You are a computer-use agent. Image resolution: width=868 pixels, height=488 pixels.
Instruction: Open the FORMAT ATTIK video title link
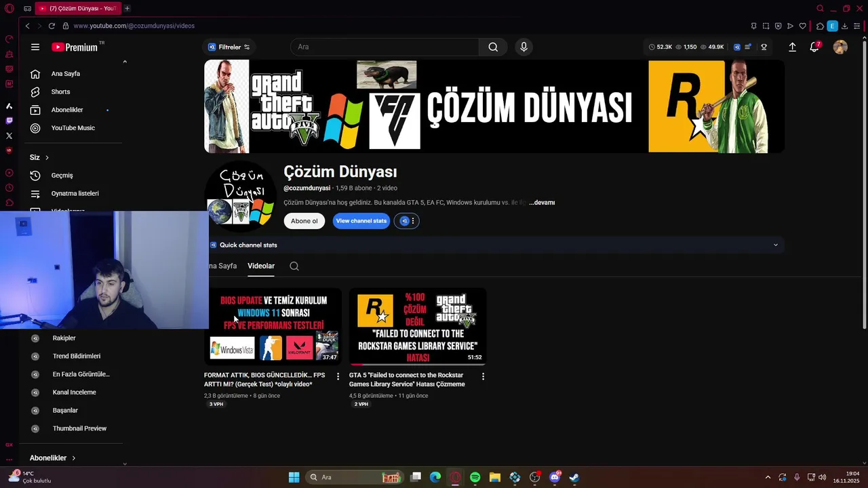(x=264, y=380)
